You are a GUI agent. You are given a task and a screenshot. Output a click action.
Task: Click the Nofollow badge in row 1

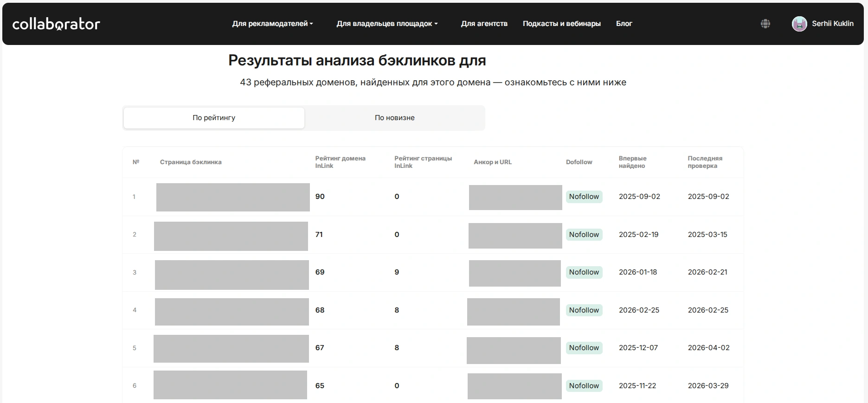pyautogui.click(x=584, y=197)
